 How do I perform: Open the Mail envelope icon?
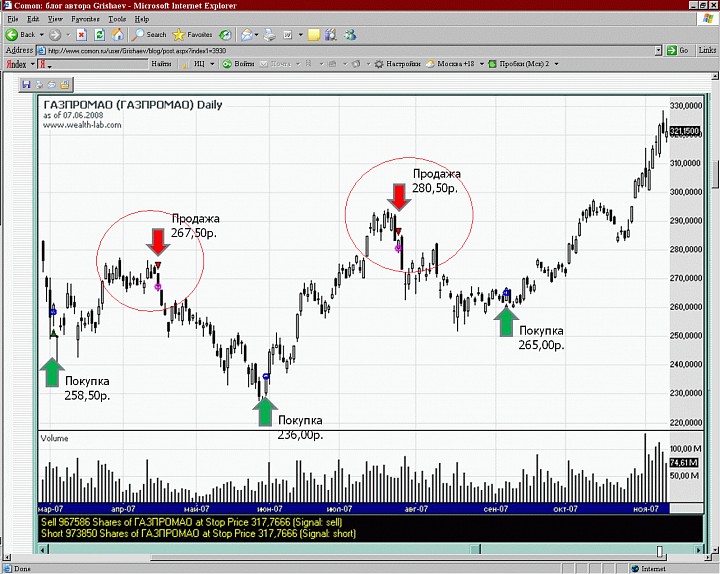coord(247,35)
